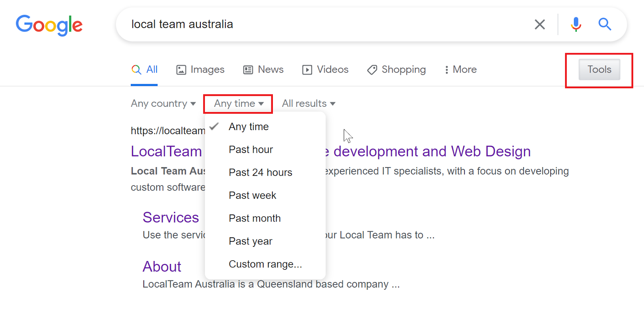This screenshot has width=644, height=309.
Task: Select Any time option
Action: [x=265, y=127]
